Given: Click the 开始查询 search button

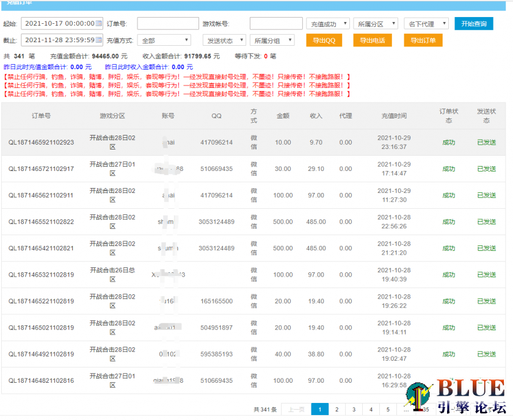Looking at the screenshot, I should pos(474,24).
